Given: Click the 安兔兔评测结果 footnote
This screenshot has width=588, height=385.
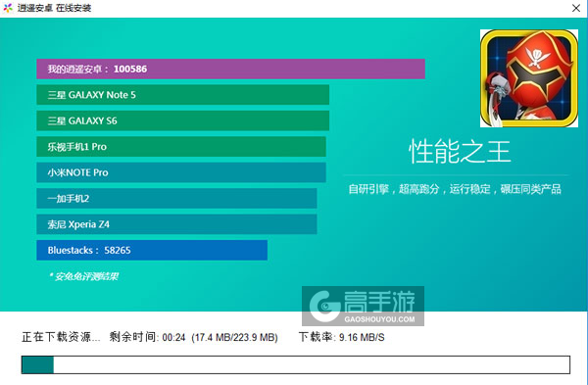Looking at the screenshot, I should (x=83, y=276).
